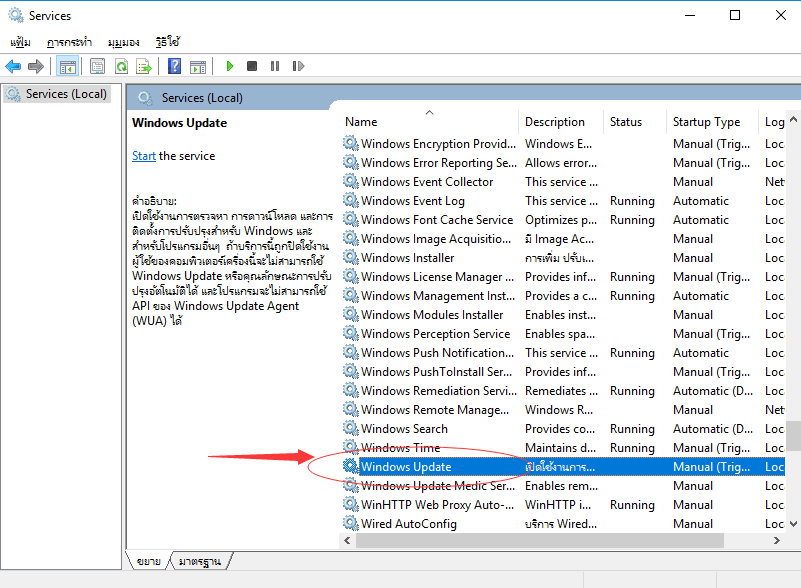
Task: Click the Restart service toolbar icon
Action: (x=298, y=66)
